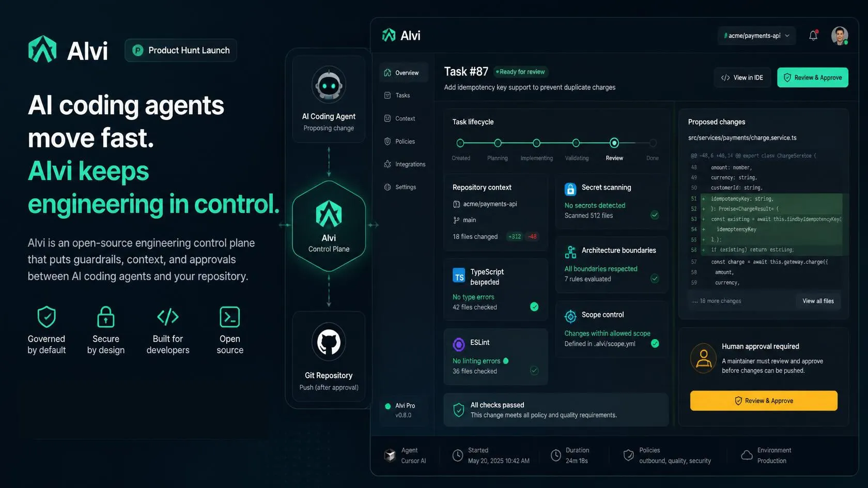Screen dimensions: 868x488
Task: Click the Architecture boundaries icon
Action: click(570, 252)
